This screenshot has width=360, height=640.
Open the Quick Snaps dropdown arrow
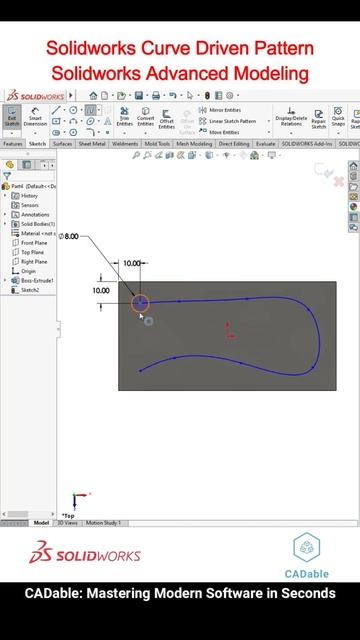click(338, 133)
